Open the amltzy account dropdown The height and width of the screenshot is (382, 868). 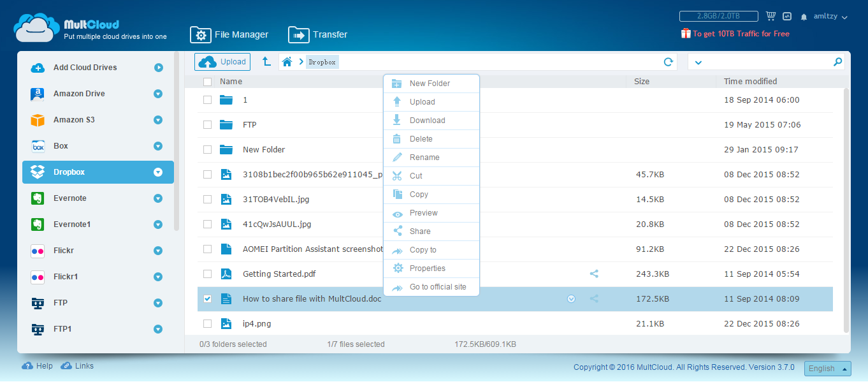(830, 17)
